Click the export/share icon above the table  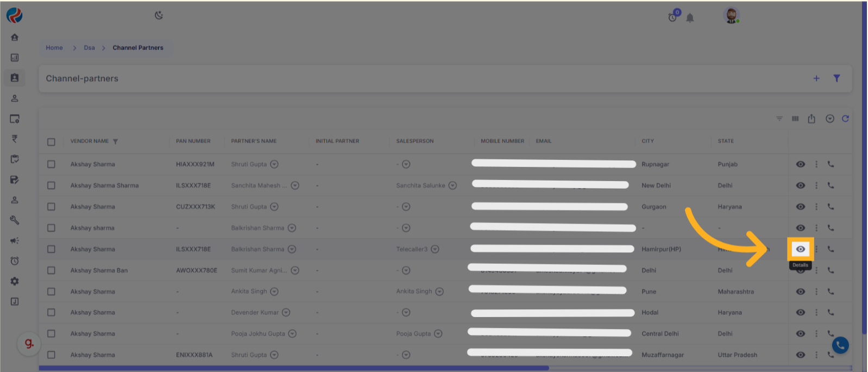click(x=812, y=119)
